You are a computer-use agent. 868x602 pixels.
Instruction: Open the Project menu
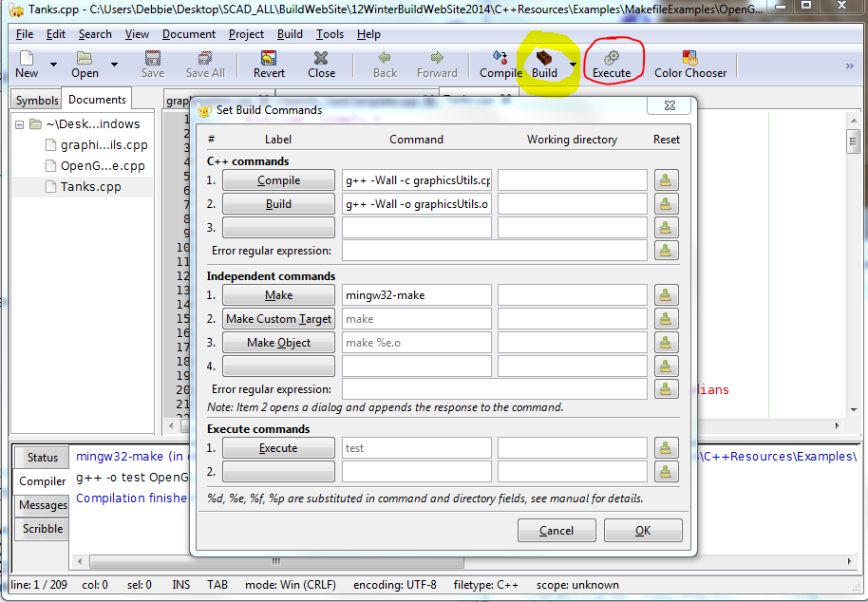pos(246,34)
